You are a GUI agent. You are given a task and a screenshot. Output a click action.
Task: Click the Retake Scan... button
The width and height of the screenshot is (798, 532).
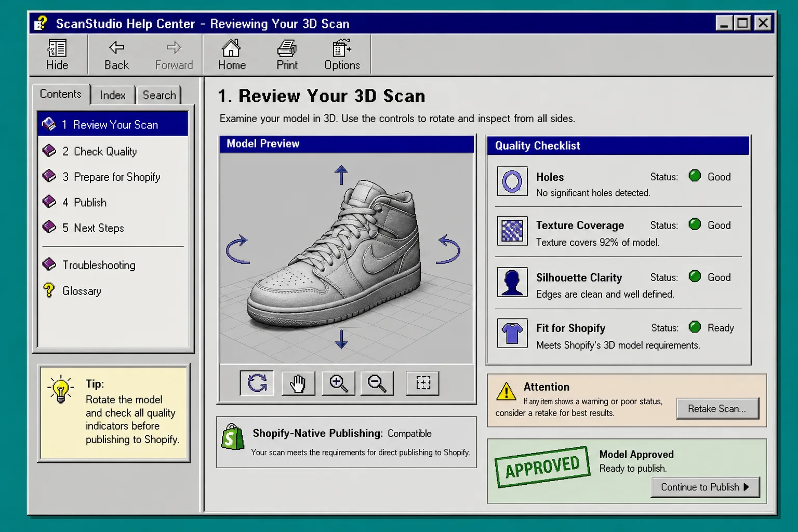[x=717, y=408]
